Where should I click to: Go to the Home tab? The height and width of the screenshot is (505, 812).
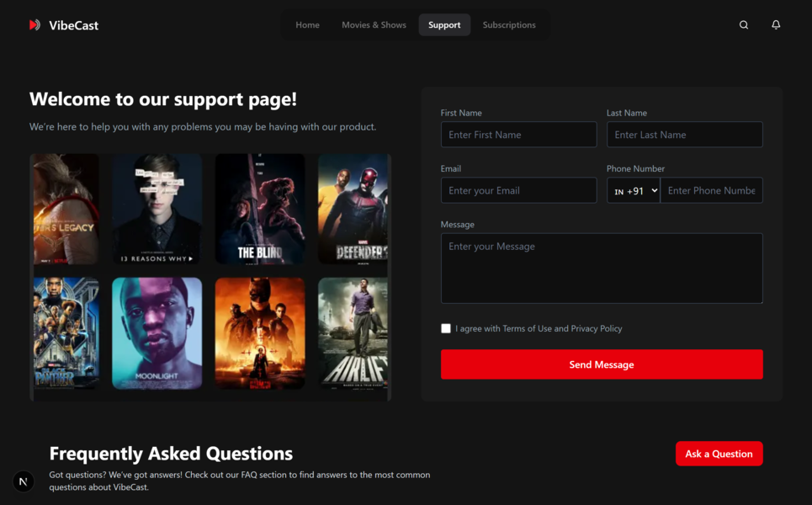point(307,25)
